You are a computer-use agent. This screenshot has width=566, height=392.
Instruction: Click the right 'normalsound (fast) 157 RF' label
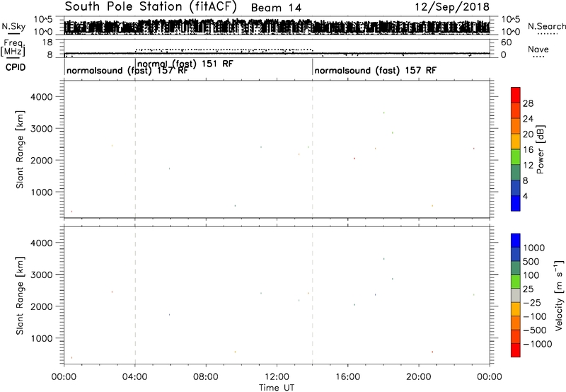tap(376, 70)
